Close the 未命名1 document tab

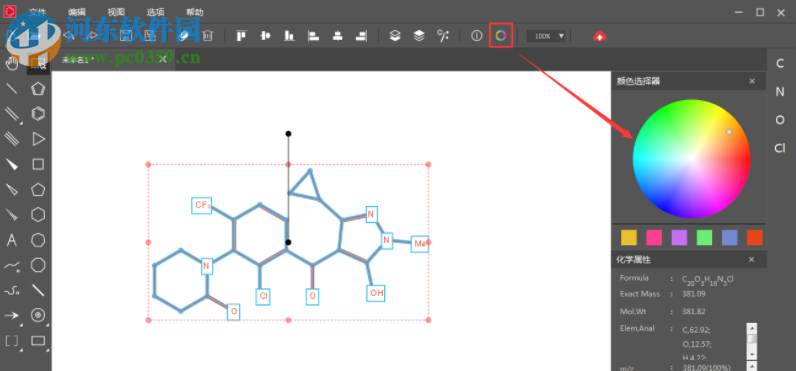(162, 59)
